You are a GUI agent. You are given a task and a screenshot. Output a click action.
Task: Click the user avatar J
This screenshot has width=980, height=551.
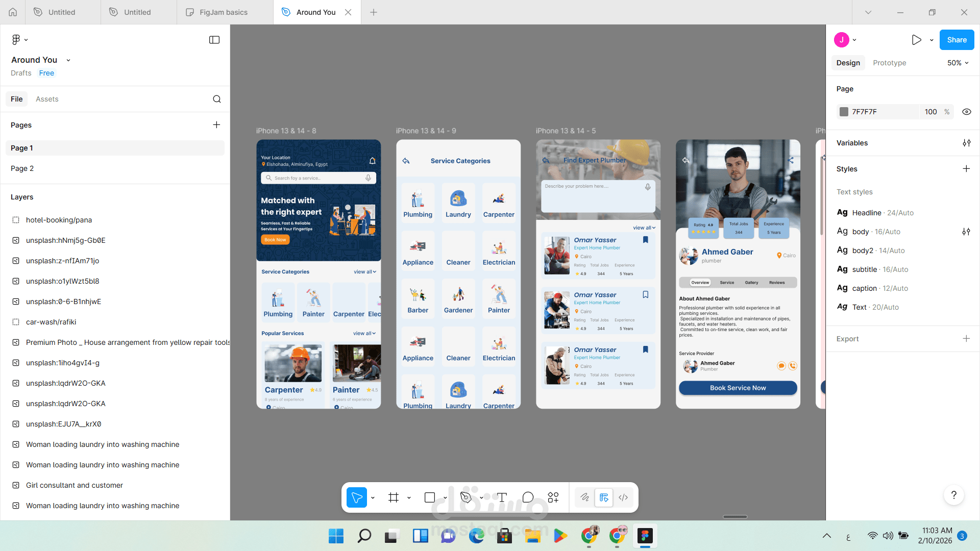[x=842, y=40]
